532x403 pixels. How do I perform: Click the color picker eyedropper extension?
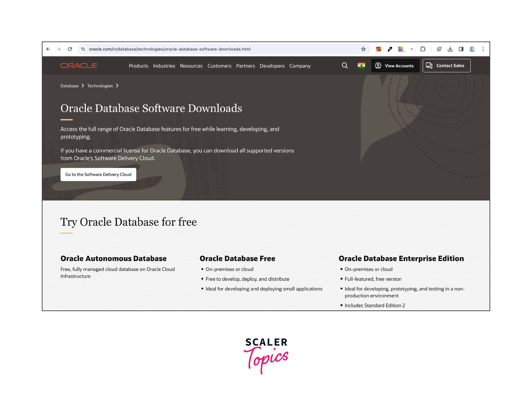point(390,49)
